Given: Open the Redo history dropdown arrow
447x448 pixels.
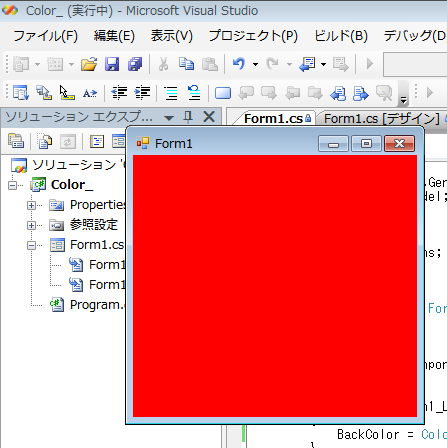Looking at the screenshot, I should 289,64.
